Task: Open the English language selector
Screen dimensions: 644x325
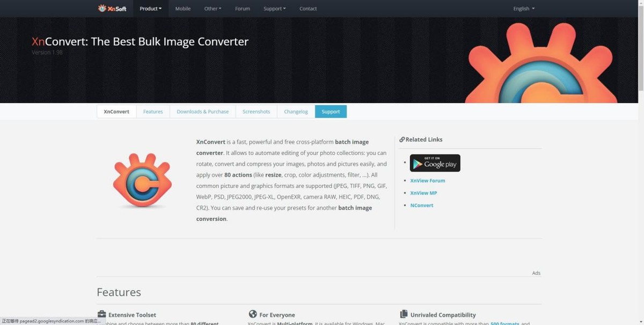Action: pyautogui.click(x=524, y=9)
